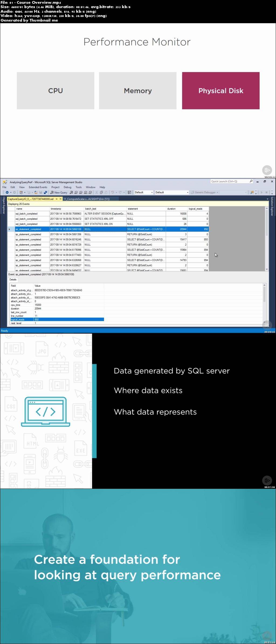
Task: Open the document tabs overflow dropdown
Action: (267, 199)
